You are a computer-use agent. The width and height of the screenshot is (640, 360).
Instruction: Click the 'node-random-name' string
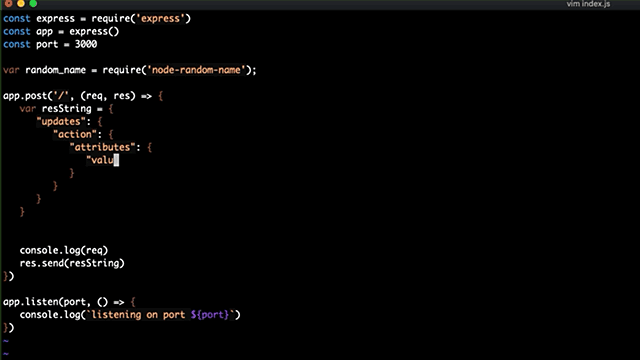[196, 70]
